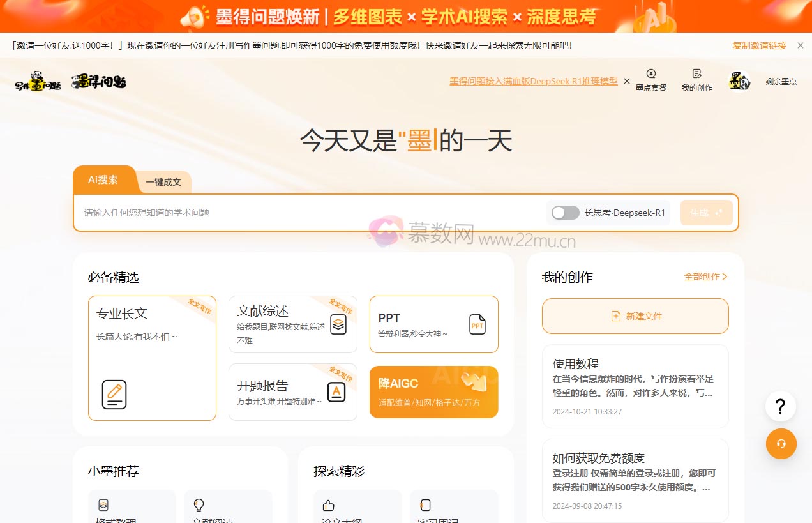Viewport: 812px width, 523px height.
Task: Click the 复制邀请链接 link
Action: [x=759, y=45]
